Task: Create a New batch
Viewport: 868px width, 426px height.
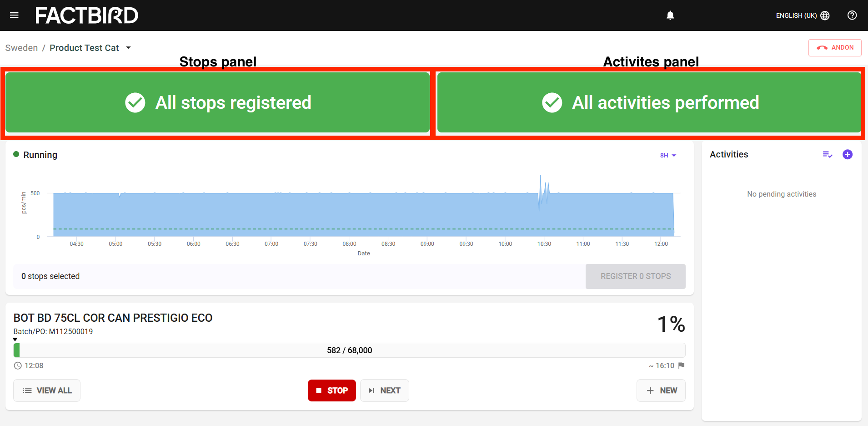Action: click(661, 390)
